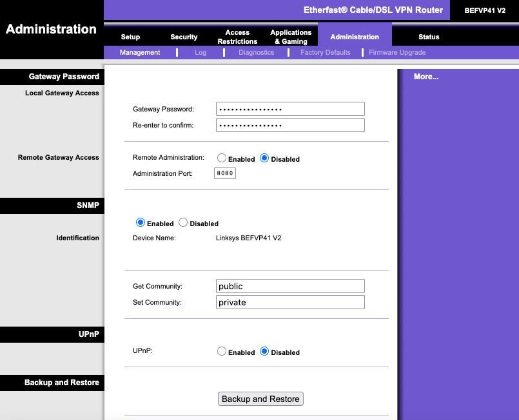Set SNMP to Disabled
The width and height of the screenshot is (519, 420).
(183, 223)
